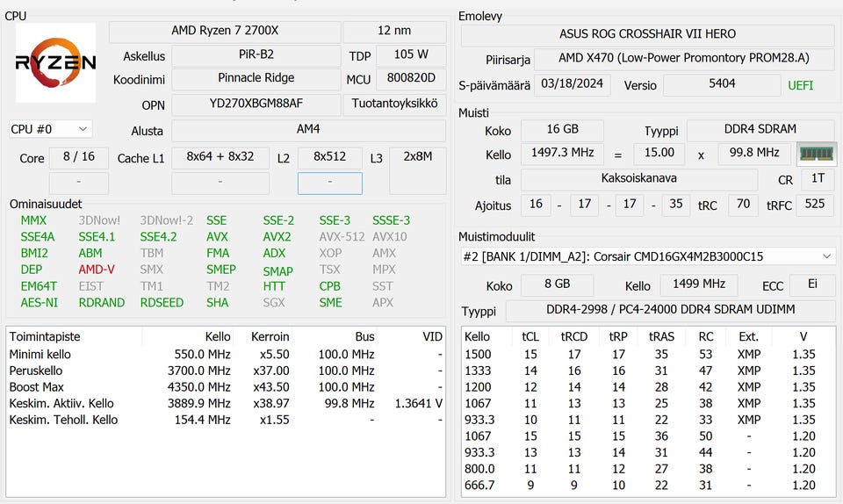Click the AMD Ryzen 7 2700X field
This screenshot has height=504, width=843.
coord(225,31)
